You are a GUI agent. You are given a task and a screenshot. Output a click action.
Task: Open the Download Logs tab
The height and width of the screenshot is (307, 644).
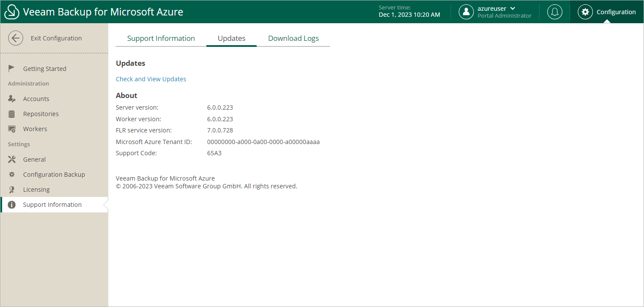(294, 38)
